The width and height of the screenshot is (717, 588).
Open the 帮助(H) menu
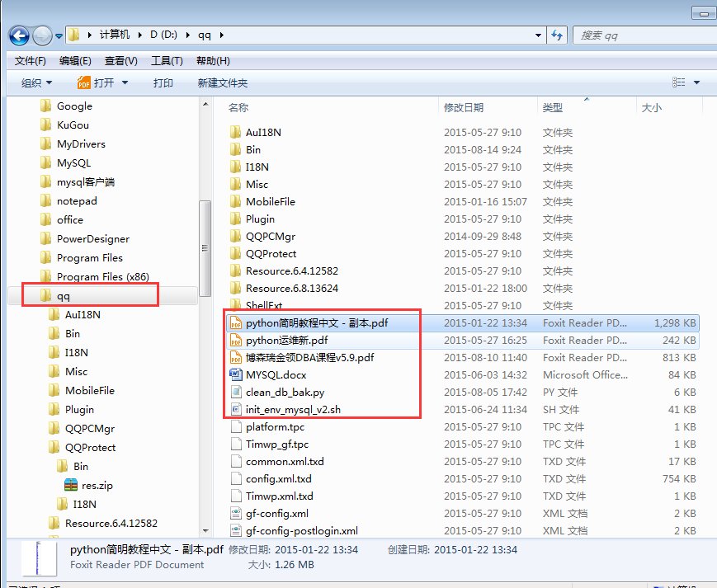(213, 61)
